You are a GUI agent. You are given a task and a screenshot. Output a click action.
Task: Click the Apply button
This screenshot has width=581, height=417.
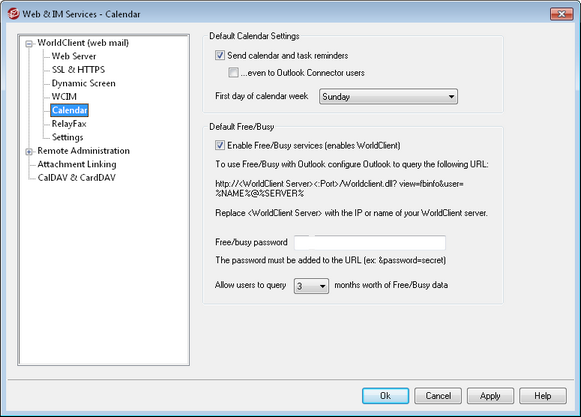[490, 396]
